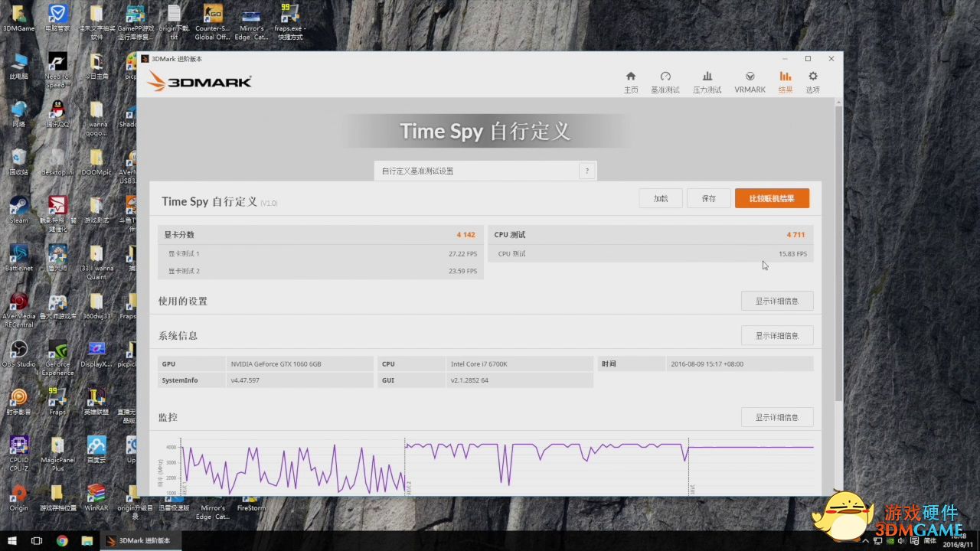Open 回收站 recycle bin
This screenshot has height=551, width=980.
(x=18, y=161)
